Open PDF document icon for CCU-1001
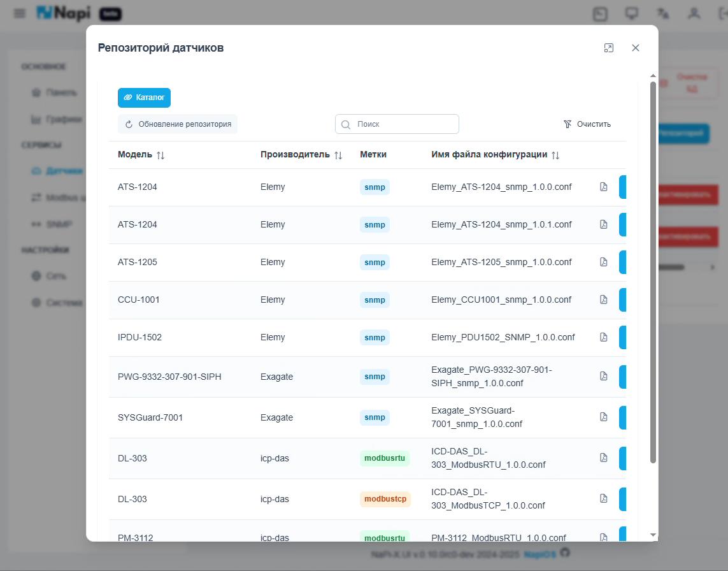Screen dimensions: 728x571 [x=603, y=300]
